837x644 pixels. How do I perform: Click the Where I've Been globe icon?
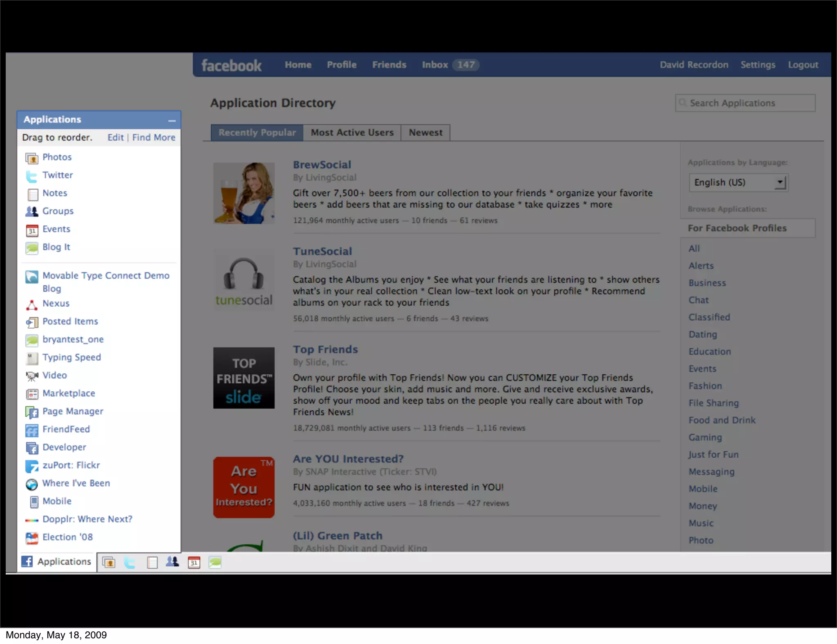[32, 484]
